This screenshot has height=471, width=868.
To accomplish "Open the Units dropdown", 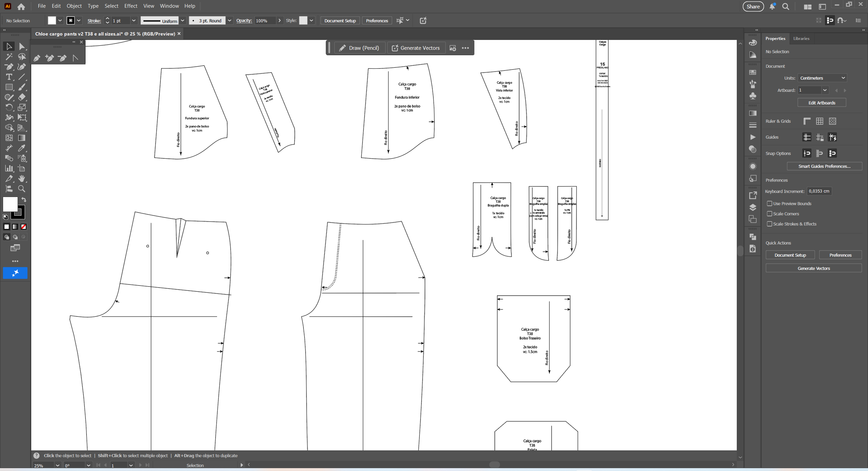I will (x=822, y=78).
